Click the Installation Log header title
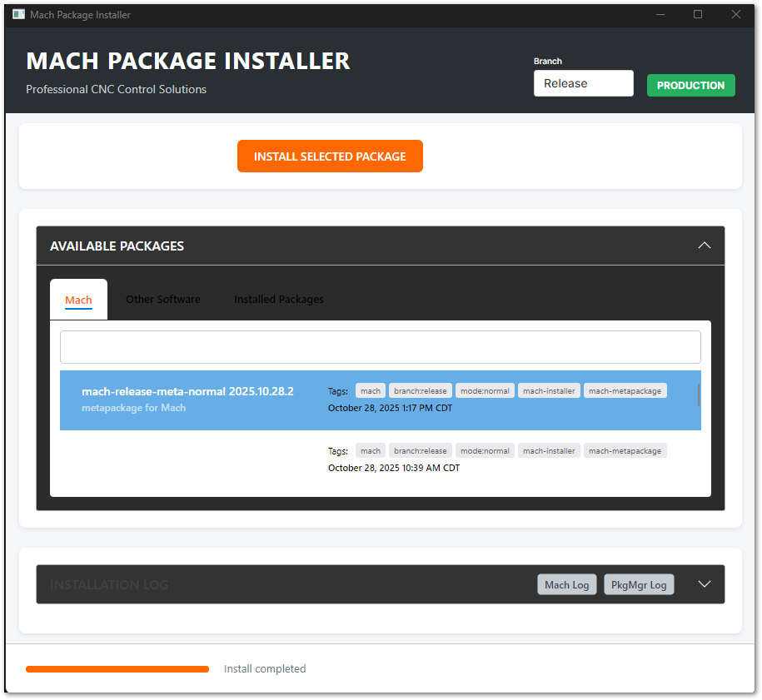 click(109, 584)
